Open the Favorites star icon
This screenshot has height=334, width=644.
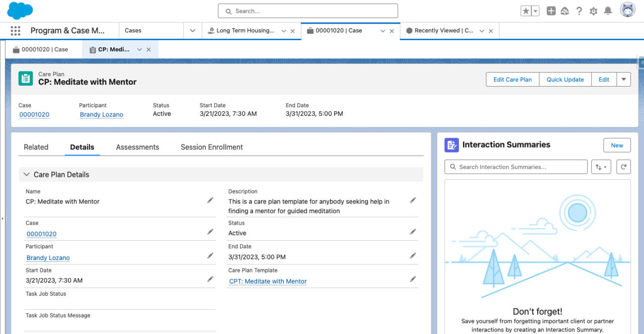[526, 11]
